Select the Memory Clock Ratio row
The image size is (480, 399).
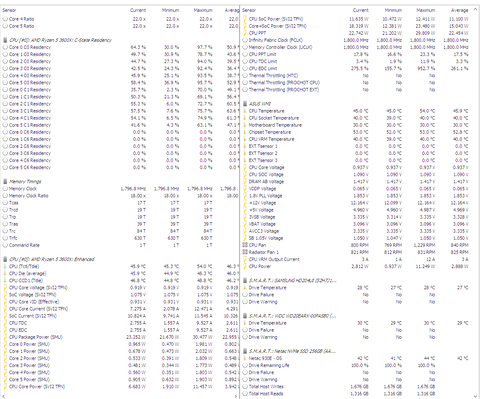(x=120, y=196)
